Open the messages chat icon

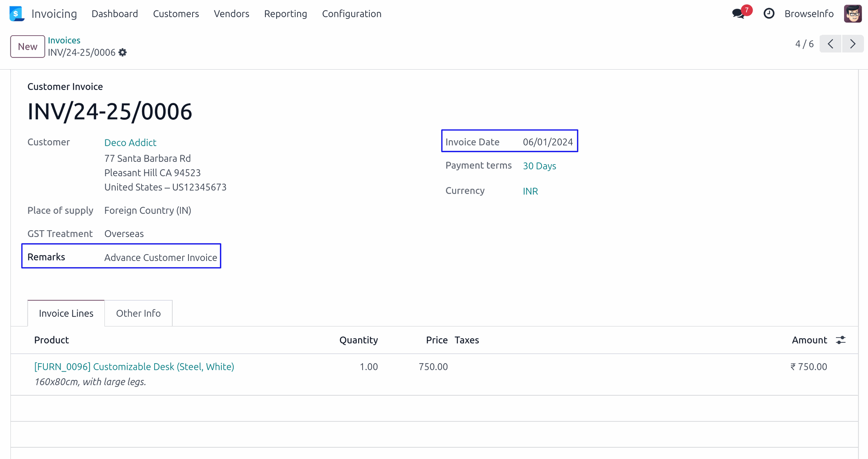[x=738, y=14]
